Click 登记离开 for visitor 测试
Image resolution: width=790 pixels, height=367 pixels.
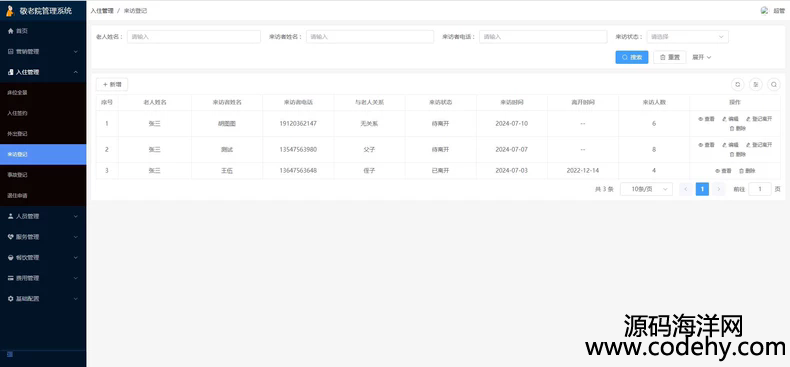(759, 145)
